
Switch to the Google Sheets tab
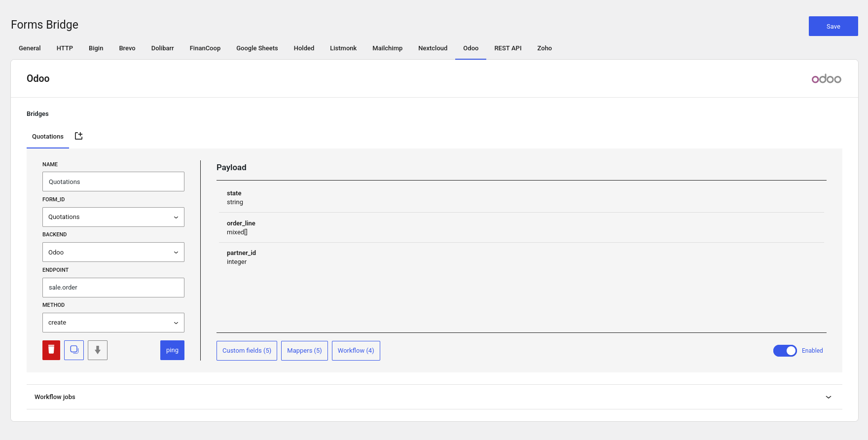[257, 48]
